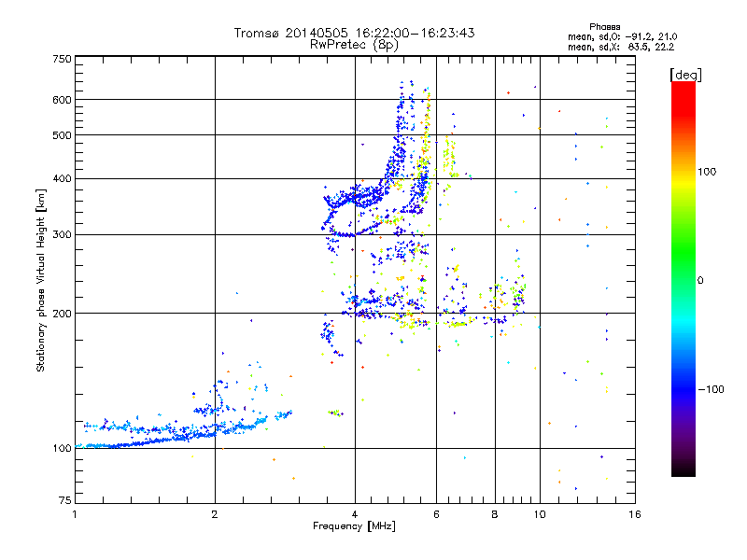Click the y-axis tick label '750'
747x560 pixels.
click(x=62, y=59)
